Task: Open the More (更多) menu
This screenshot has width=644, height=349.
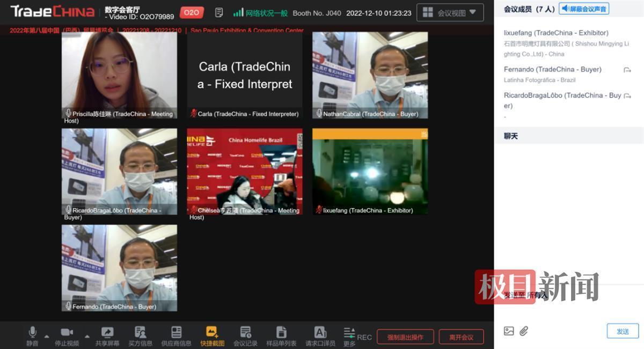Action: (x=349, y=336)
